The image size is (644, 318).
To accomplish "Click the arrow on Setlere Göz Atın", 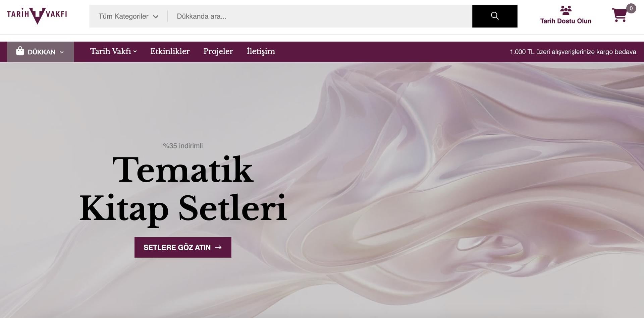I will 218,247.
